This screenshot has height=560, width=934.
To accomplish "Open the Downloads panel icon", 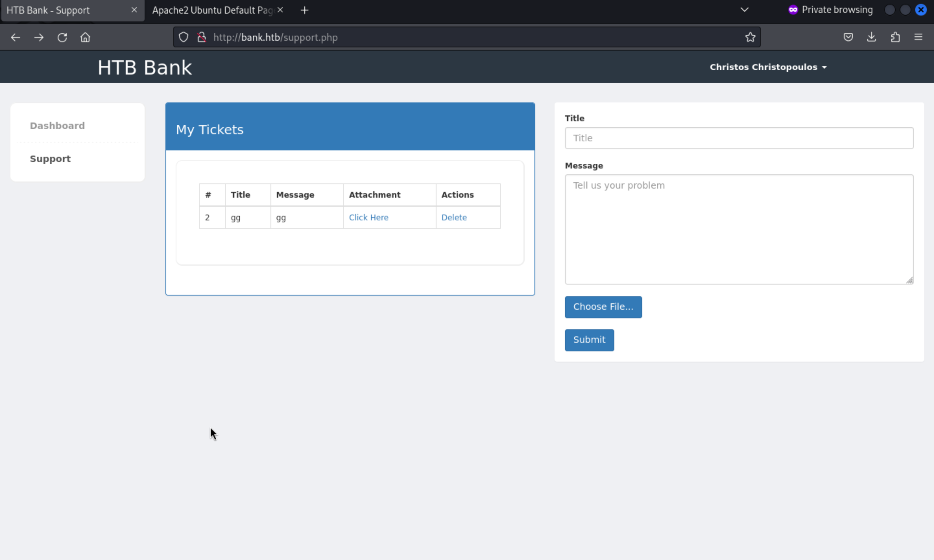I will 871,37.
